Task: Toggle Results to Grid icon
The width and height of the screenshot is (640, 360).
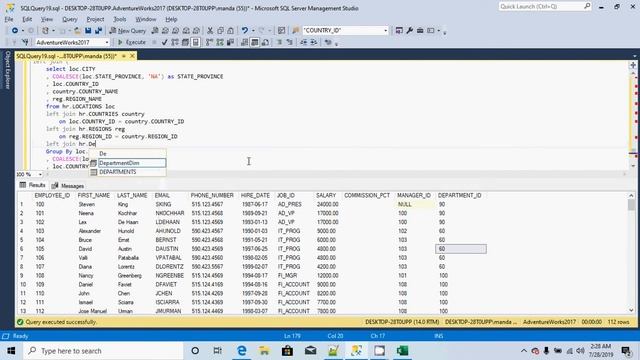Action: 255,42
